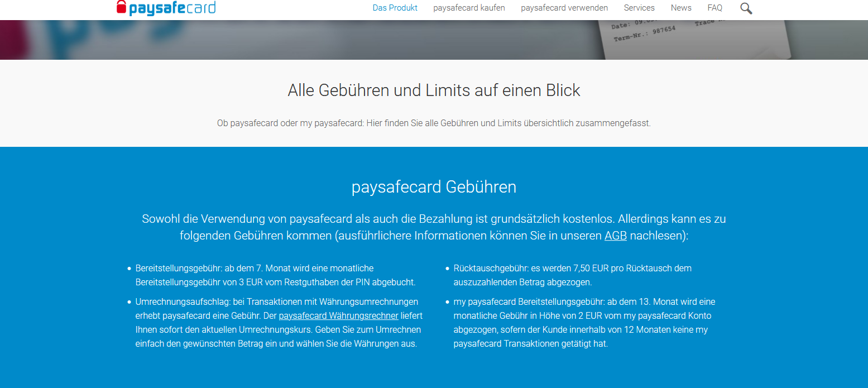Open the paysafecard Währungsrechner link

coord(338,316)
